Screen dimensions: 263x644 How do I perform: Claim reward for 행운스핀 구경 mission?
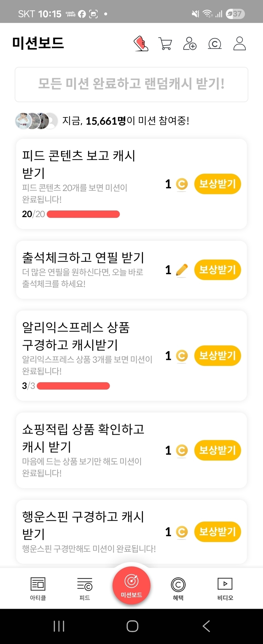[217, 532]
